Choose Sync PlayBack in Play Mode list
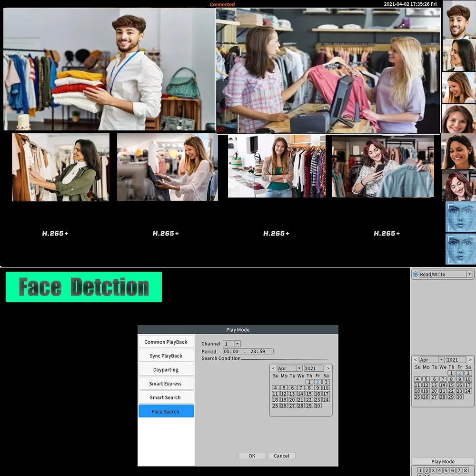This screenshot has width=476, height=476. 166,356
